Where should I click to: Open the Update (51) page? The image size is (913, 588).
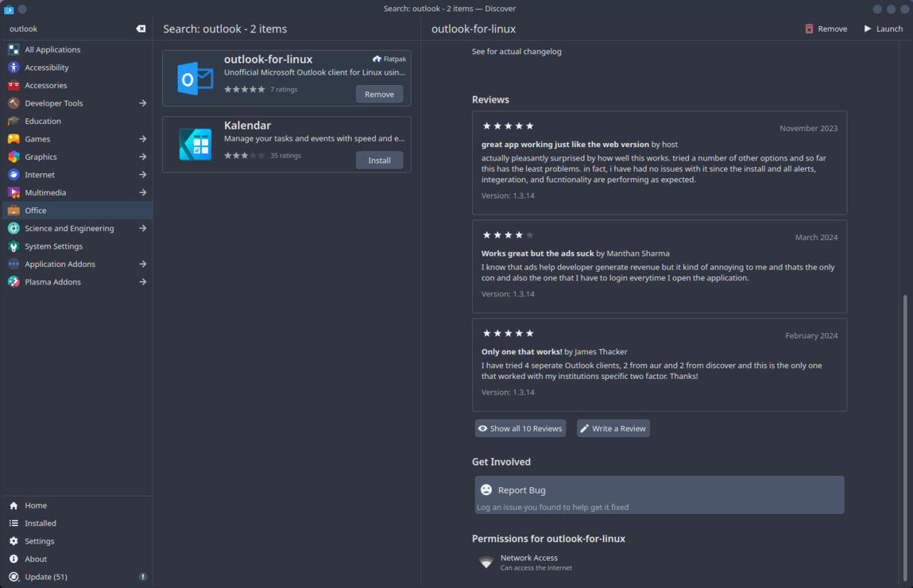[x=77, y=577]
